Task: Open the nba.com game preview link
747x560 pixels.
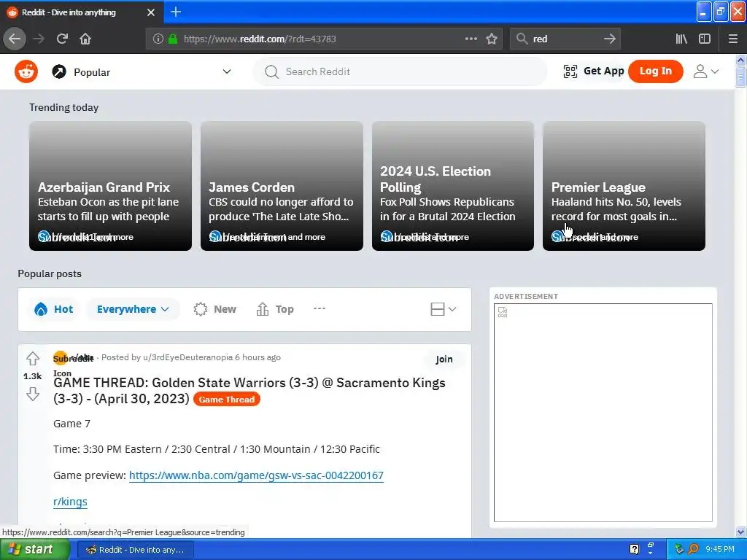Action: click(x=256, y=475)
